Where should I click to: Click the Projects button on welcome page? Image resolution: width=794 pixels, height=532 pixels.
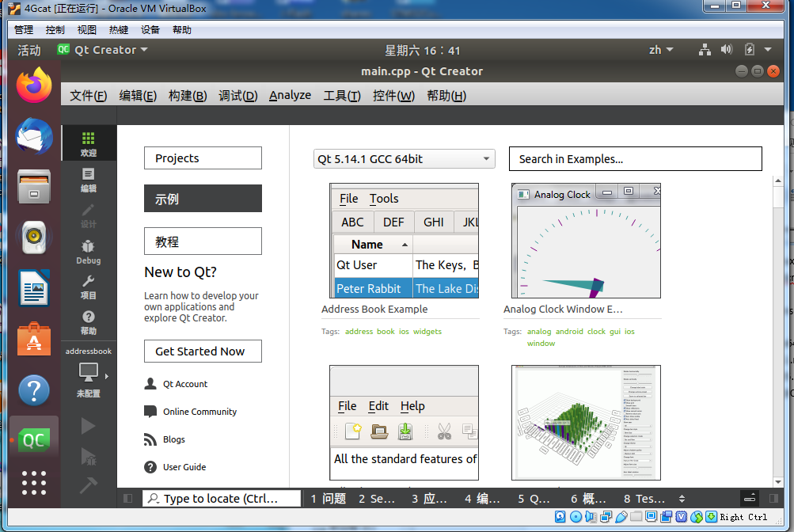tap(203, 158)
